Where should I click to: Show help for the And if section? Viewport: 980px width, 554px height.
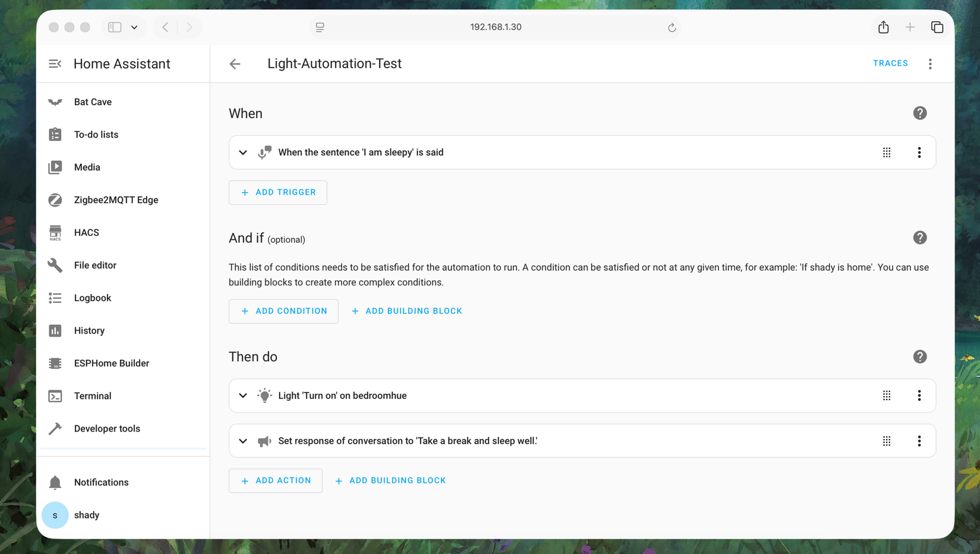(920, 238)
